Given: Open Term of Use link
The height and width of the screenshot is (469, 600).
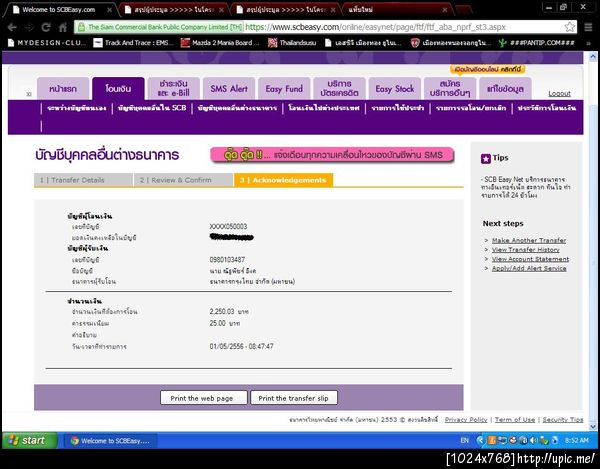Looking at the screenshot, I should click(x=515, y=420).
